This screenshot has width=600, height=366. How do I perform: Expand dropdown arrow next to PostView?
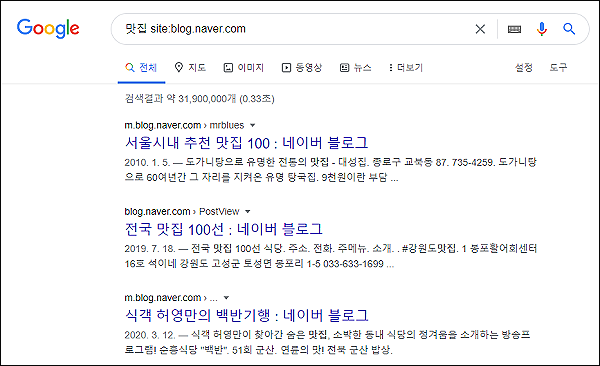coord(247,212)
